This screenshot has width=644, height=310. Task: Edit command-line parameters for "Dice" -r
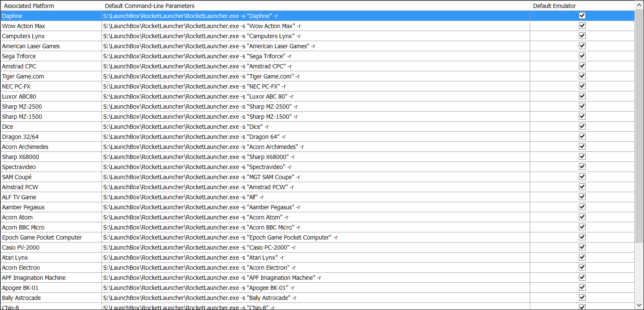316,127
